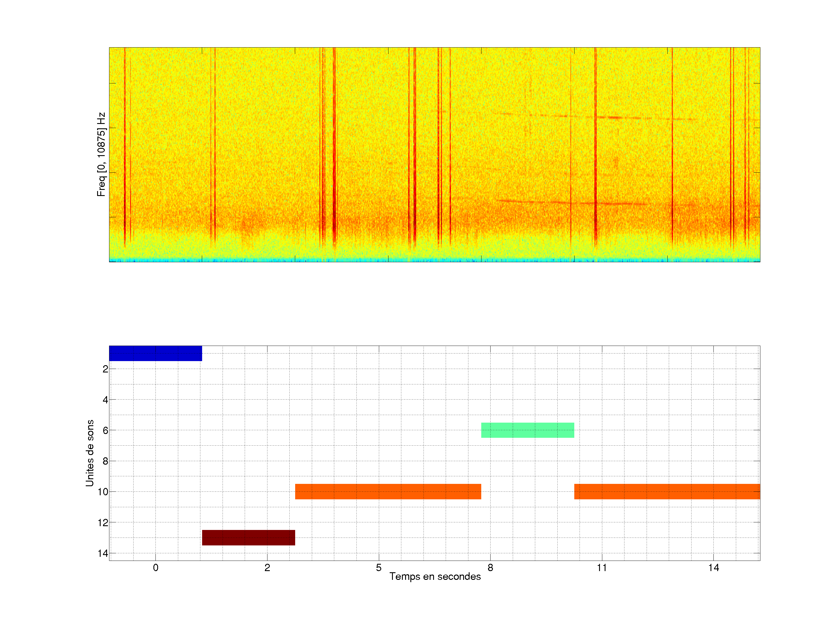
Task: Click the x-axis tick label 0
Action: [155, 568]
